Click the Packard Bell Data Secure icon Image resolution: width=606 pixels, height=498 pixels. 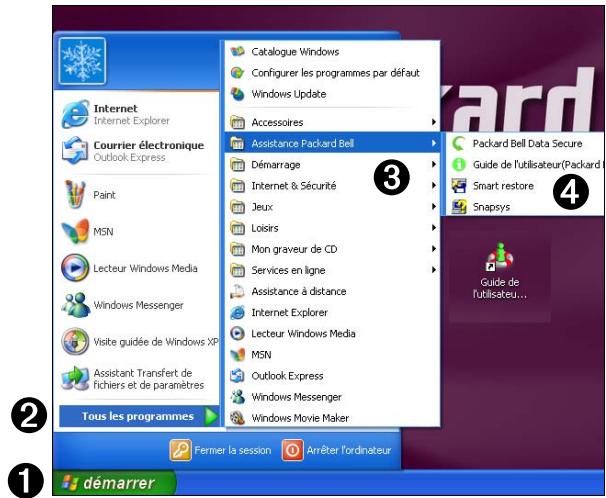pyautogui.click(x=459, y=143)
